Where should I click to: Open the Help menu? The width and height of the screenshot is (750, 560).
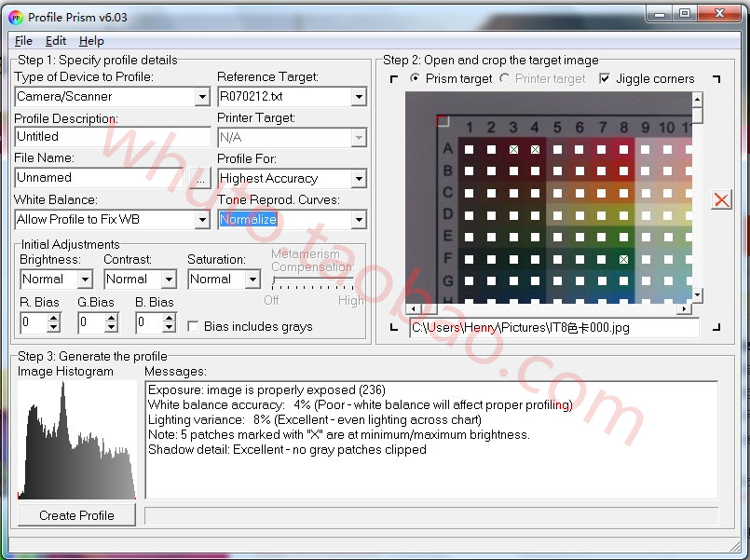(91, 41)
